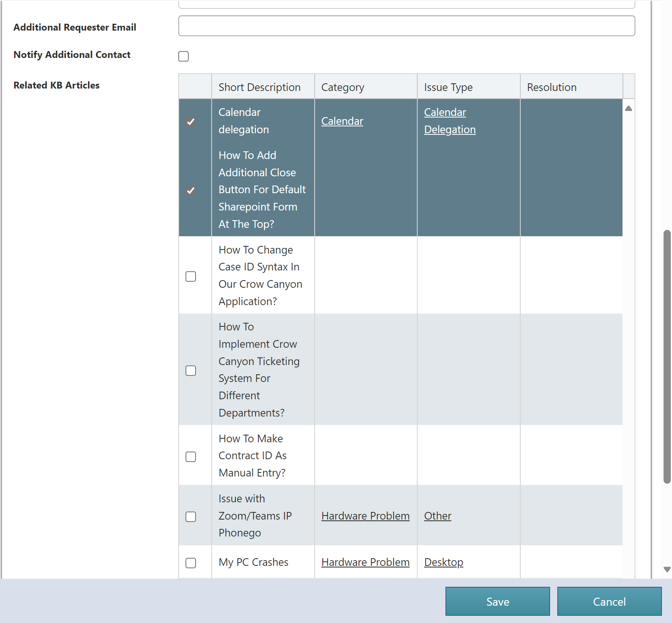Click the Additional Requester Email field

(x=406, y=26)
